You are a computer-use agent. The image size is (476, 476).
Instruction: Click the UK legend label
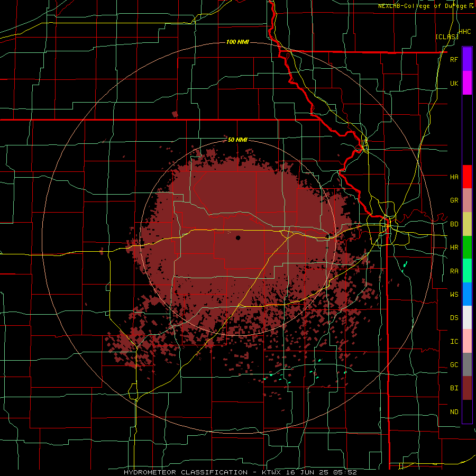(x=454, y=83)
